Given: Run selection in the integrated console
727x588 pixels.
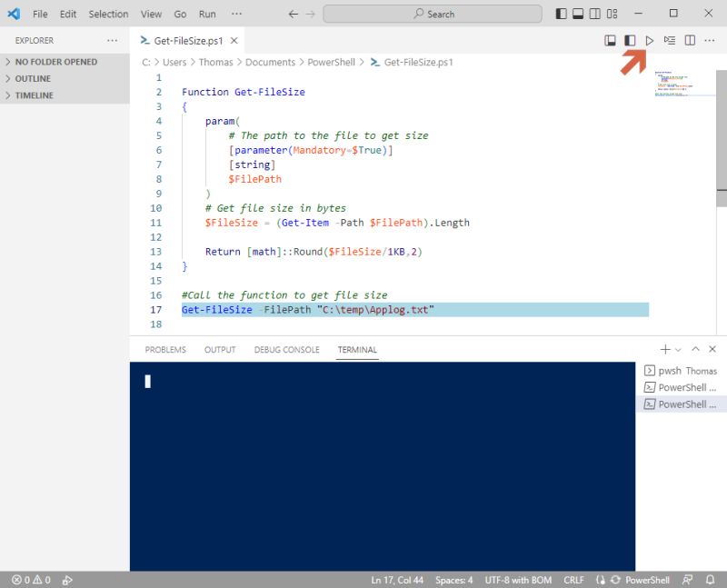Looking at the screenshot, I should [x=672, y=40].
